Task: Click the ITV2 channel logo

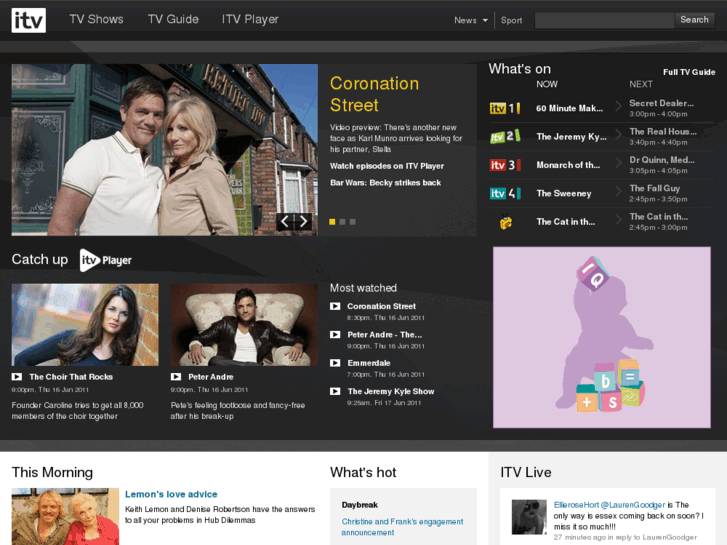Action: coord(505,136)
